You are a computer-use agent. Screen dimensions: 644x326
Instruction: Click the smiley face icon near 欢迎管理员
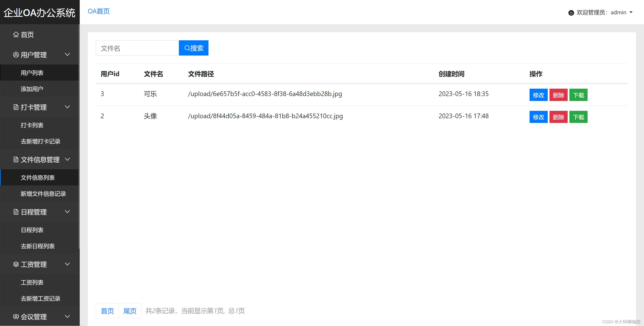(571, 13)
